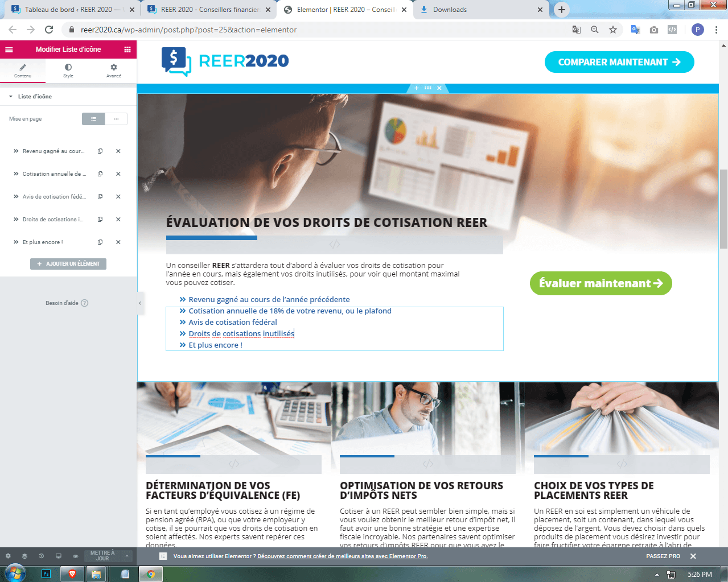Select the inline layout option
Screen dimensions: 728x582
click(x=116, y=119)
